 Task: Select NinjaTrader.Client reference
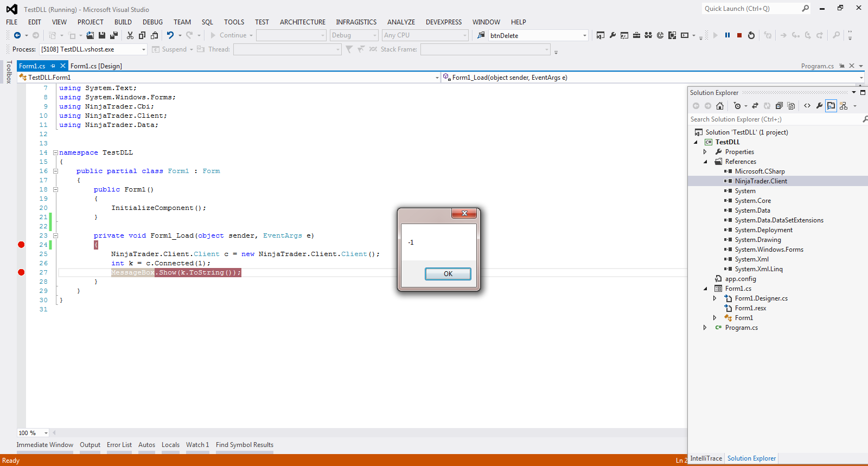tap(761, 181)
